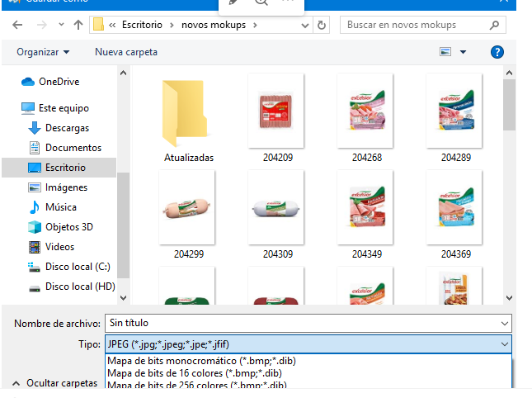The image size is (532, 398).
Task: Select image file 204309
Action: point(277,216)
